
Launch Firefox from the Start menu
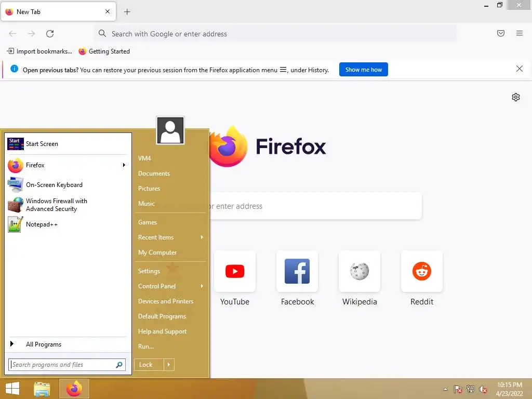pos(67,165)
